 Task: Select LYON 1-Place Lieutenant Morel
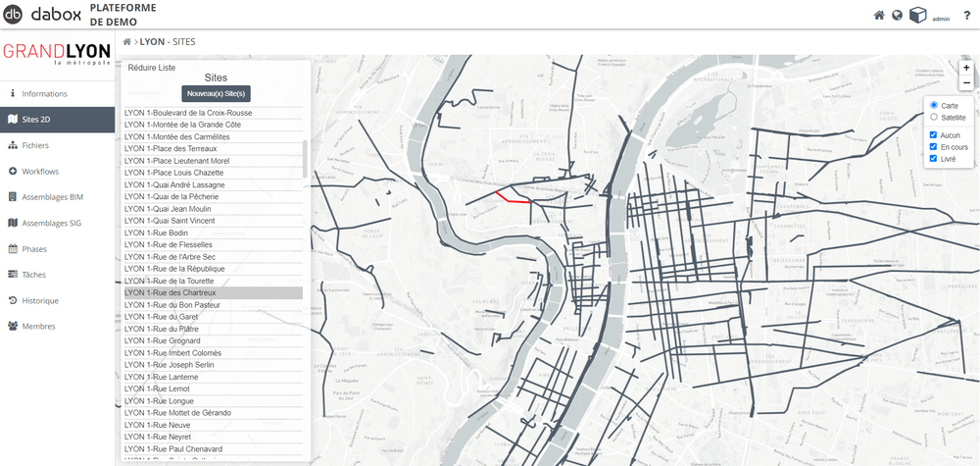click(x=213, y=161)
